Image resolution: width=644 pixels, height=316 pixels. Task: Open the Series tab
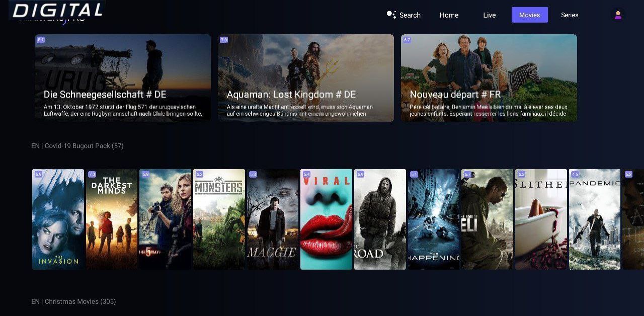tap(570, 15)
